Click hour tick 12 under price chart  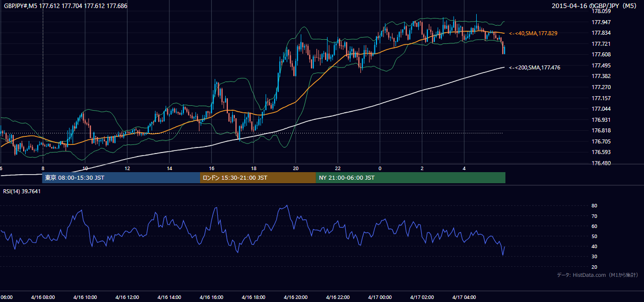127,169
